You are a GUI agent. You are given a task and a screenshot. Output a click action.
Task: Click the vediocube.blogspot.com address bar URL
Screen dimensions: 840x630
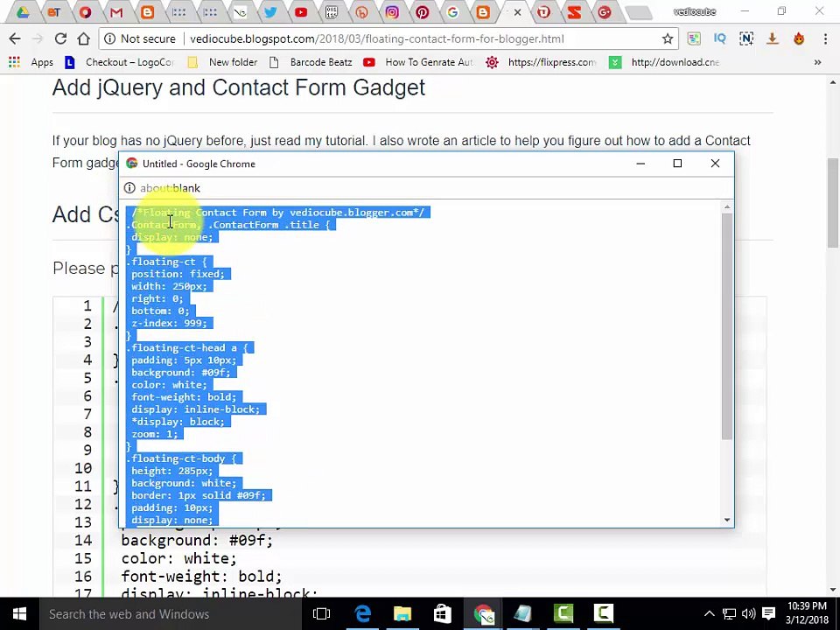(376, 38)
